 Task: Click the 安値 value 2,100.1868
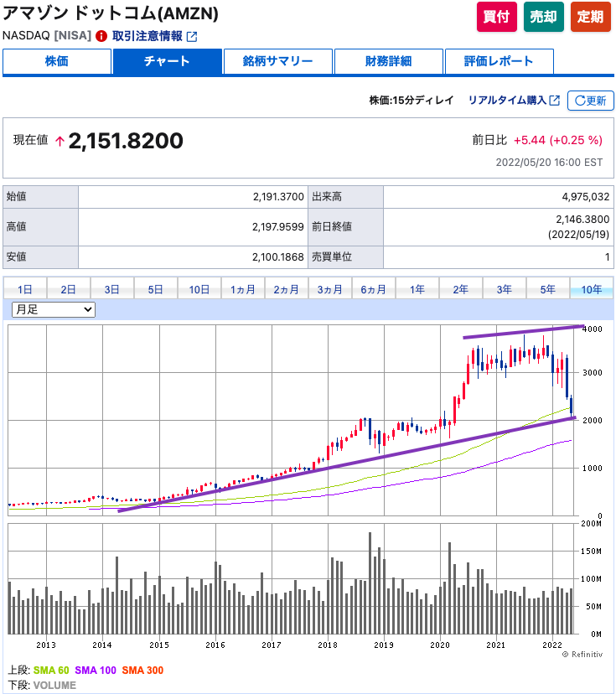(x=278, y=256)
